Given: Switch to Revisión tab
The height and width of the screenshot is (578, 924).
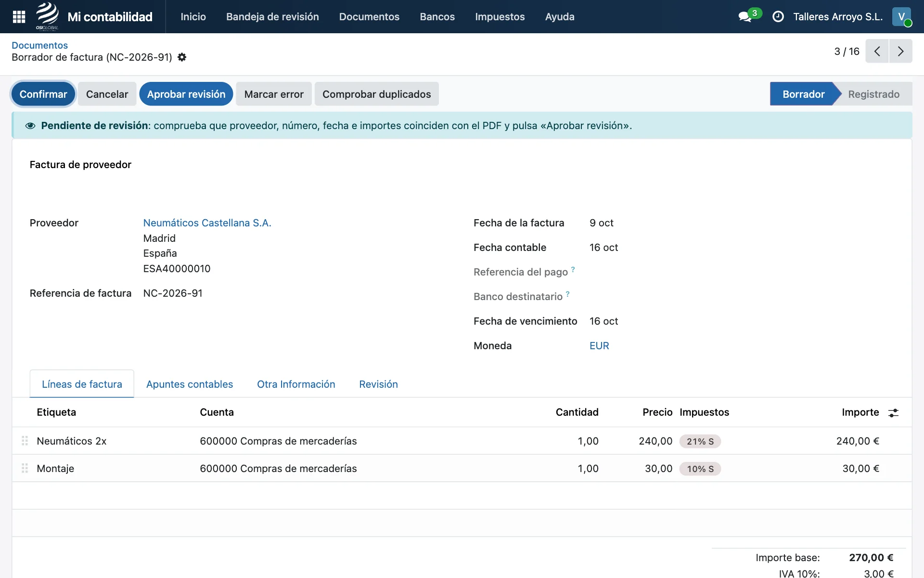Looking at the screenshot, I should pos(378,384).
